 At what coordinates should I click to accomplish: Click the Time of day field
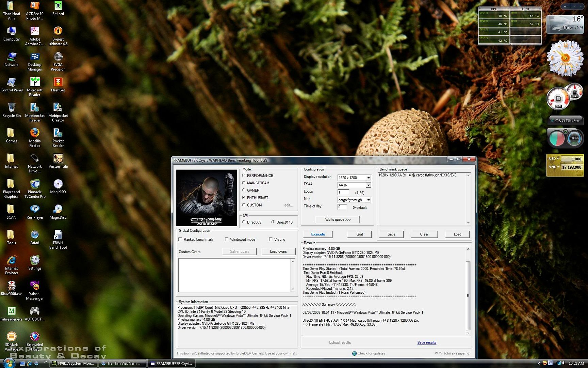[x=342, y=207]
